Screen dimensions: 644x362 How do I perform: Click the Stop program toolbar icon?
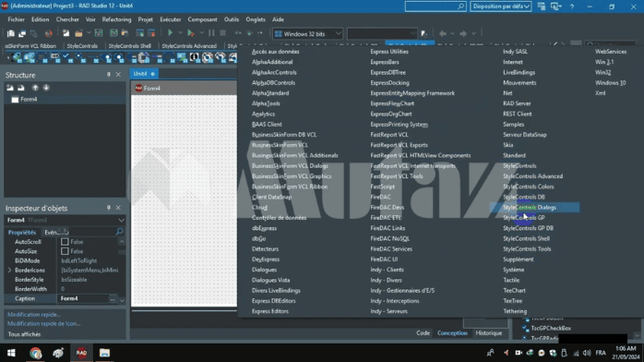click(x=222, y=33)
